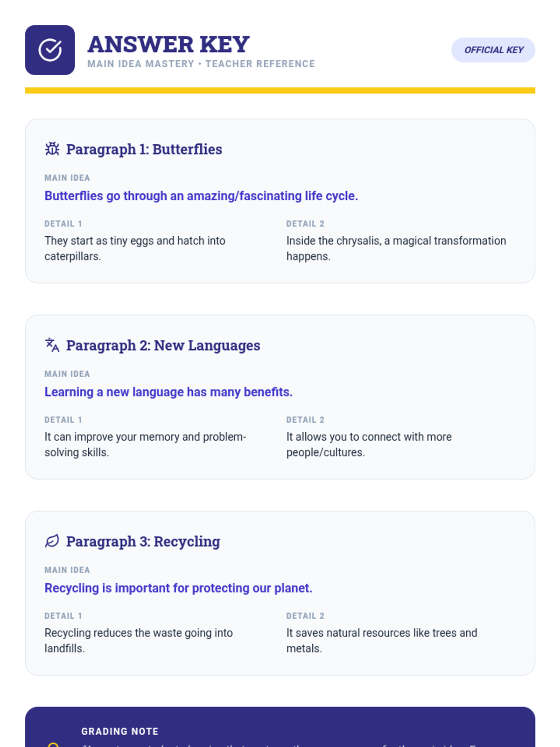The width and height of the screenshot is (560, 747).
Task: Click the chrysalis magical transformation detail
Action: 396,248
